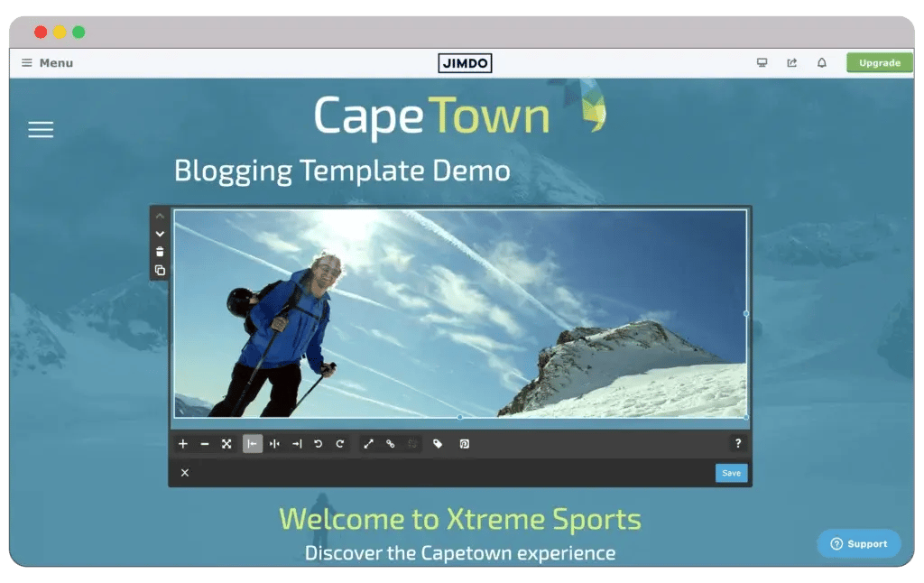
Task: Open the Jimdo Menu in top bar
Action: point(47,63)
